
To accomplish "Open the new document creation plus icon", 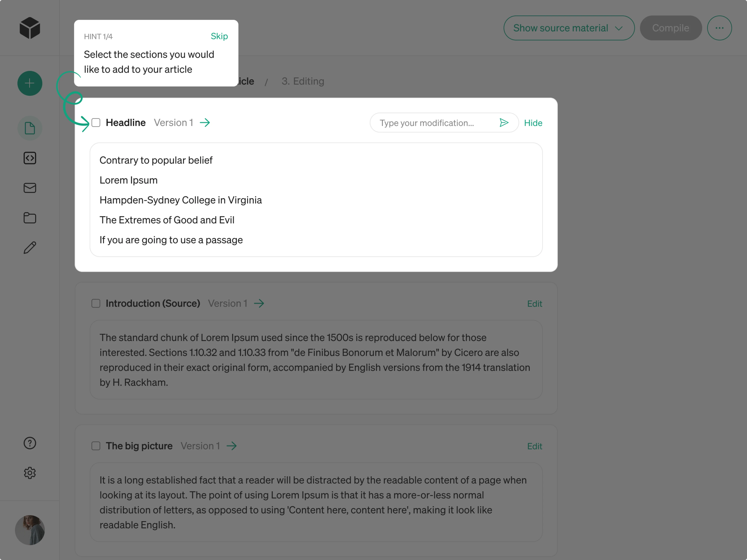I will [x=30, y=83].
